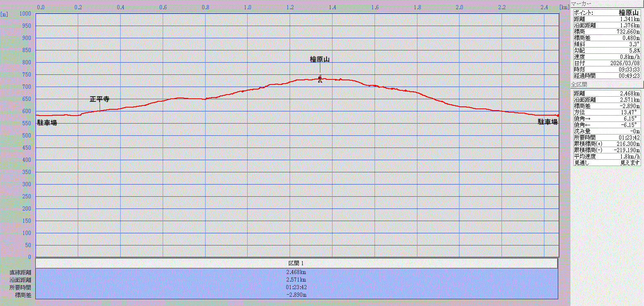Select the 経過時間 00:49:23 row
644x306 pixels.
tap(606, 76)
